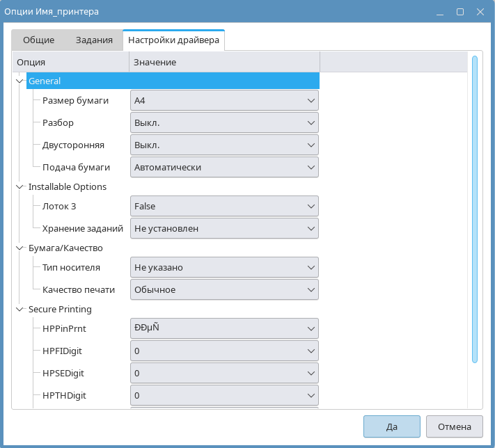
Task: Open the Лоток 3 dropdown
Action: click(224, 206)
